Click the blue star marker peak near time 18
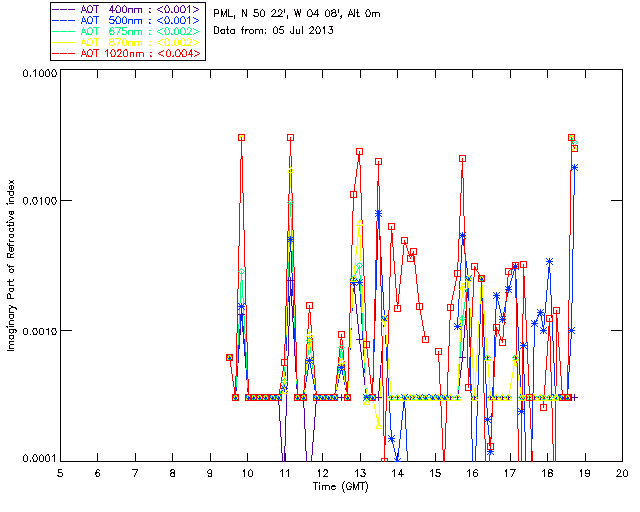The width and height of the screenshot is (640, 512). pos(549,261)
